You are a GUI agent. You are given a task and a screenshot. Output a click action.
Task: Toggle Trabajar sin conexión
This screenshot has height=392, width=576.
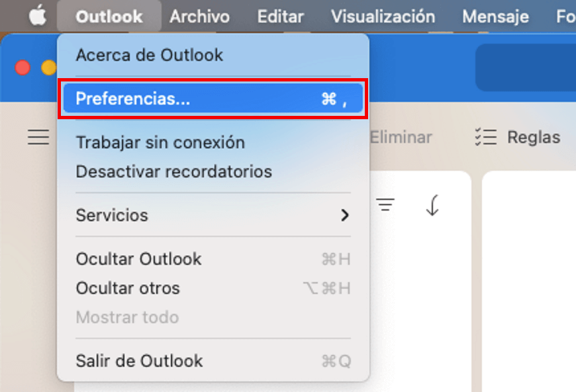pyautogui.click(x=213, y=142)
